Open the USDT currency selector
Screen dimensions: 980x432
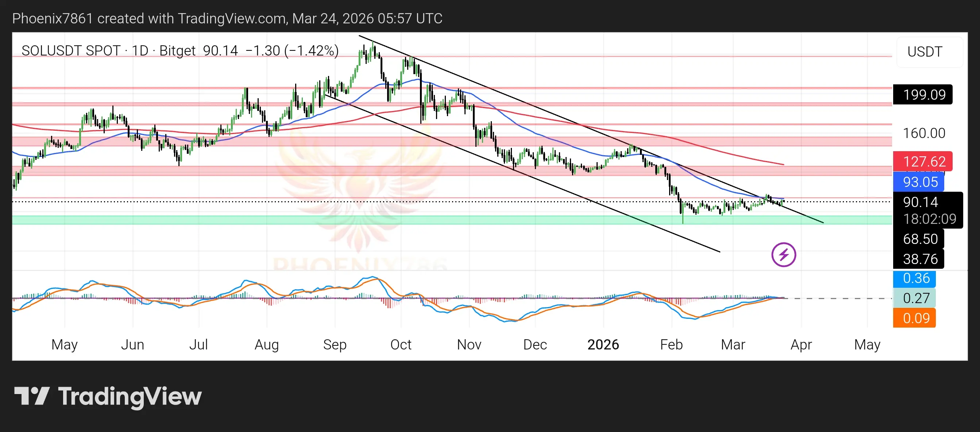point(925,52)
